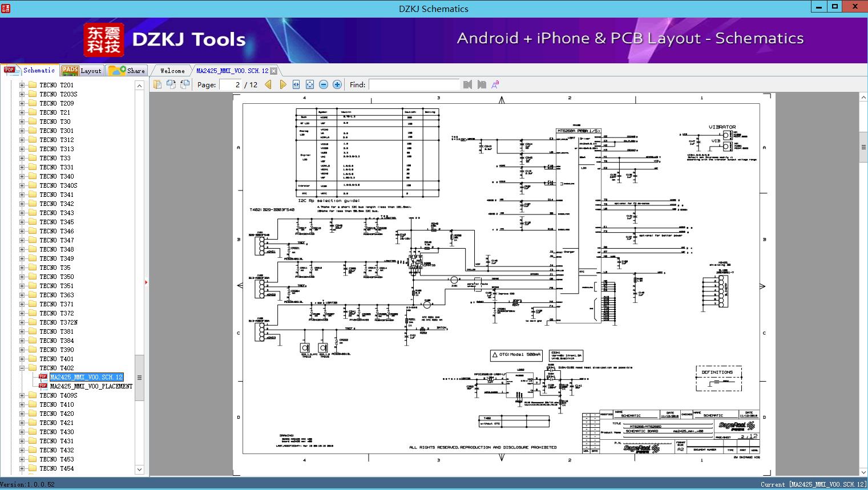Find the next search match
868x490 pixels.
pos(480,84)
